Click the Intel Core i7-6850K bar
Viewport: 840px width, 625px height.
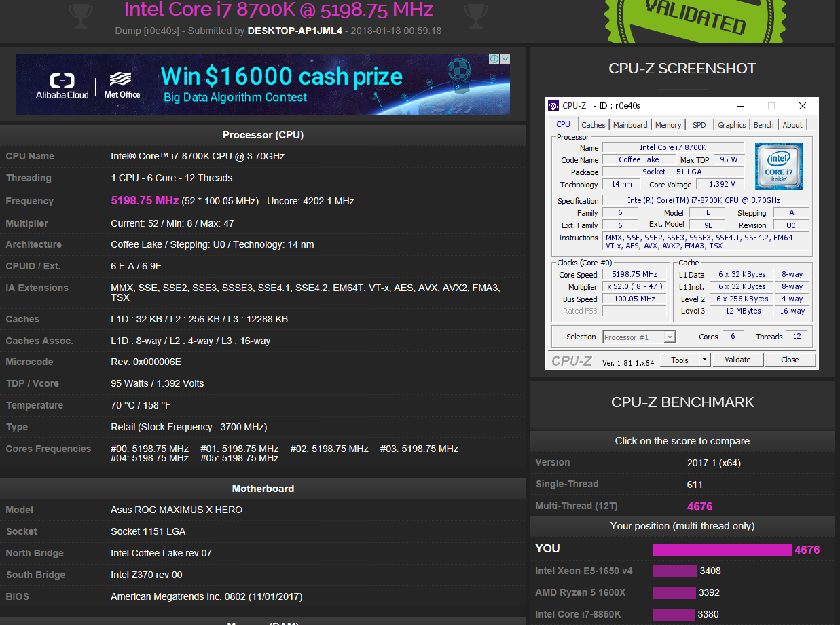pos(674,615)
